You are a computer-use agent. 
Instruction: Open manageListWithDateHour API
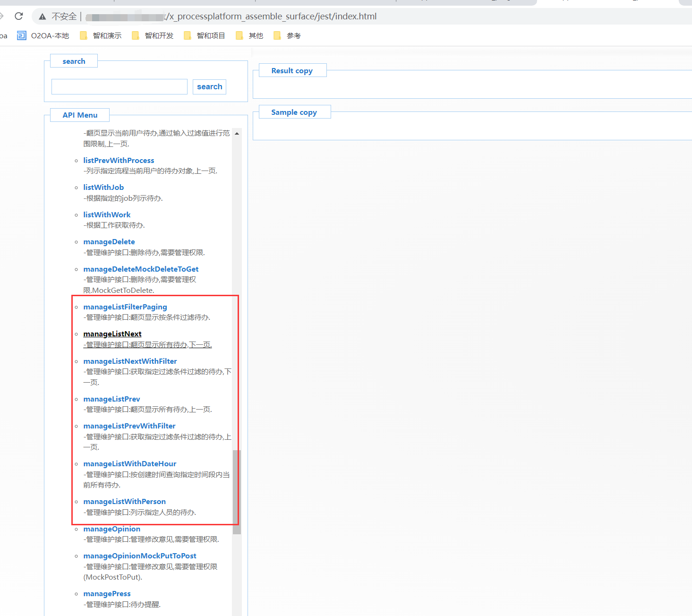click(130, 464)
